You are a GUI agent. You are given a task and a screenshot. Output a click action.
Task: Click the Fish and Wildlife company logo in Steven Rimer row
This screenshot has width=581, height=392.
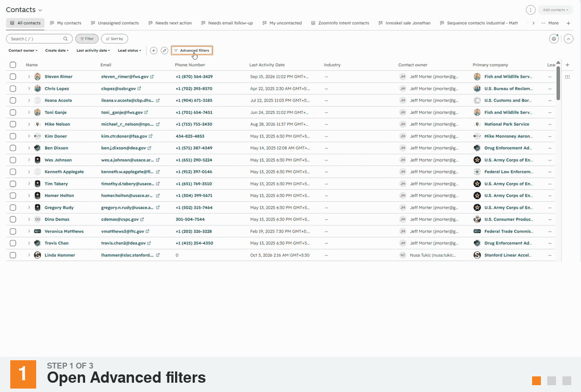(x=477, y=77)
